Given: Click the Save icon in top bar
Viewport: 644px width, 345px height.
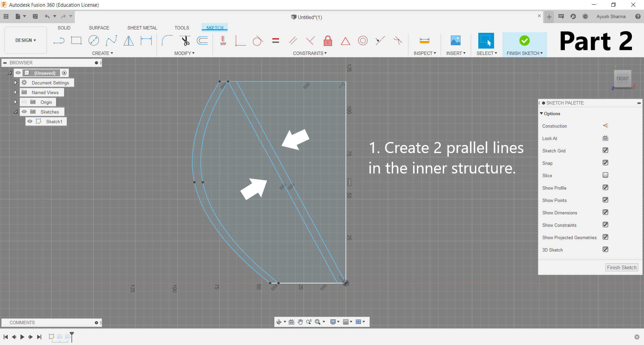Looking at the screenshot, I should click(x=35, y=16).
